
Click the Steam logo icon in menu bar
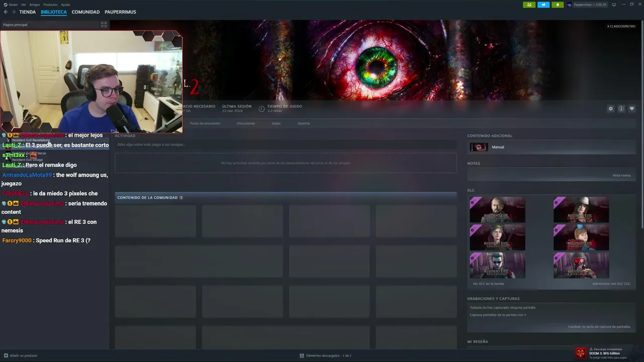click(5, 5)
